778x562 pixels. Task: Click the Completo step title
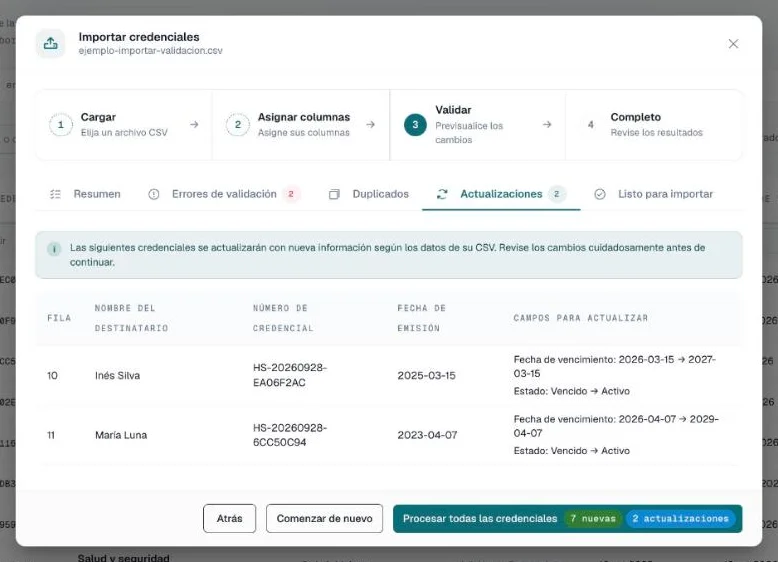(636, 117)
